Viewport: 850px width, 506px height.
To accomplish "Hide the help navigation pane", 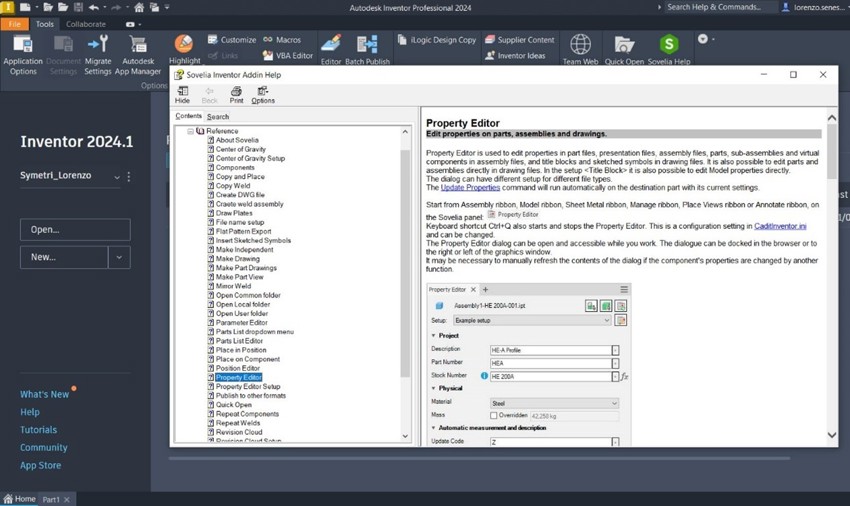I will tap(182, 95).
